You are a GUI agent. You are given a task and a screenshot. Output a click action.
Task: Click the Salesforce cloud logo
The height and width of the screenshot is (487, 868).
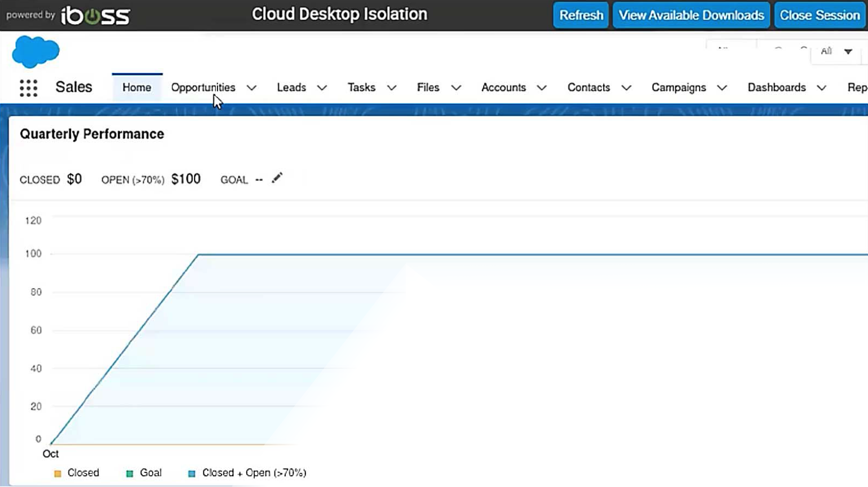tap(36, 51)
